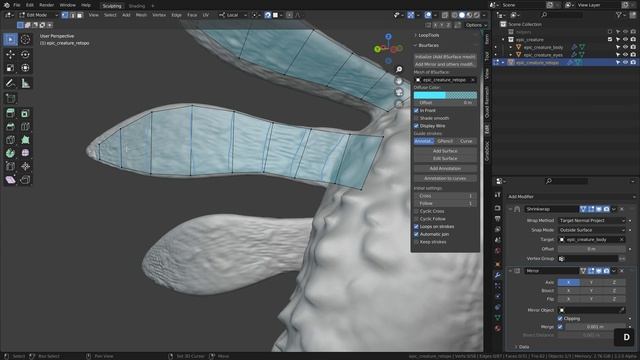Select the Shear tool
The width and height of the screenshot is (640, 360).
(x=10, y=180)
